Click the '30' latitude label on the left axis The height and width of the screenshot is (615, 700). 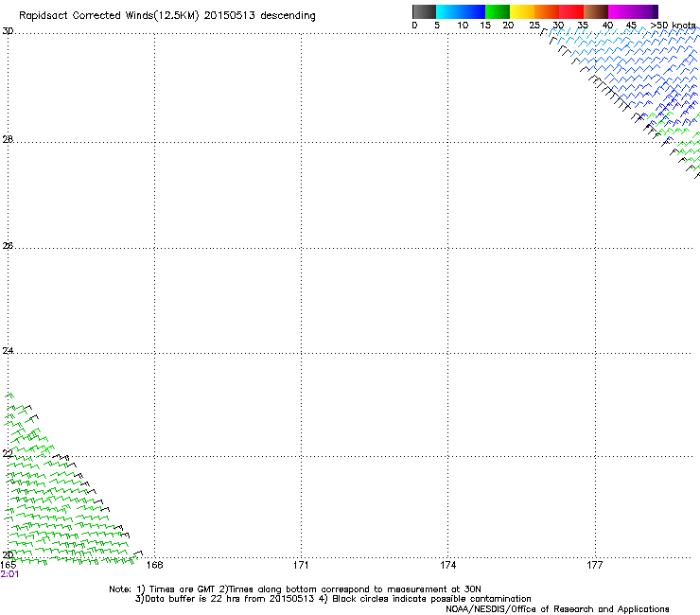tap(8, 31)
